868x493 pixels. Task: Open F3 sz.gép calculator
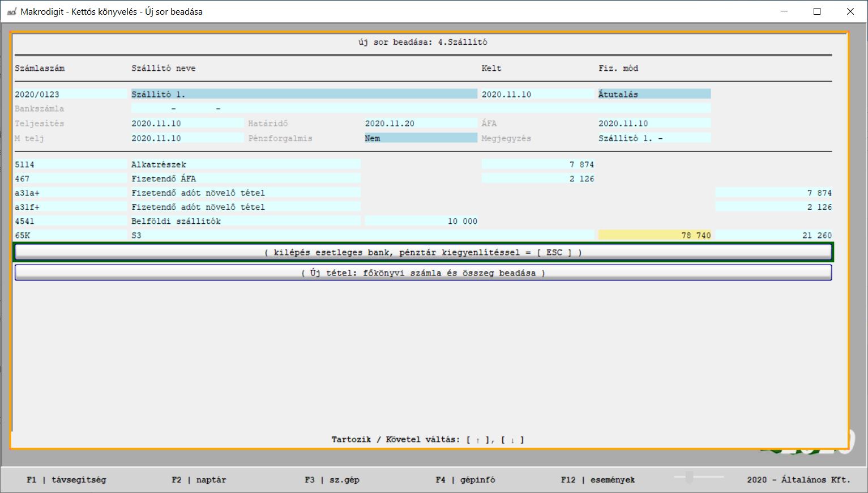coord(332,479)
